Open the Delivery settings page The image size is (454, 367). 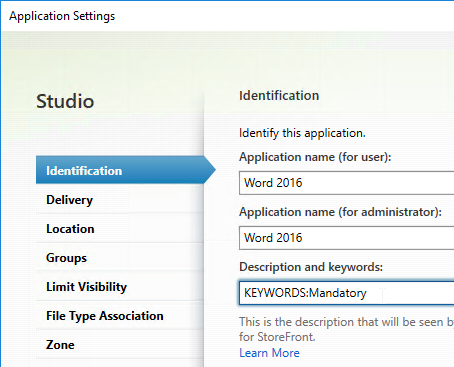(x=120, y=200)
